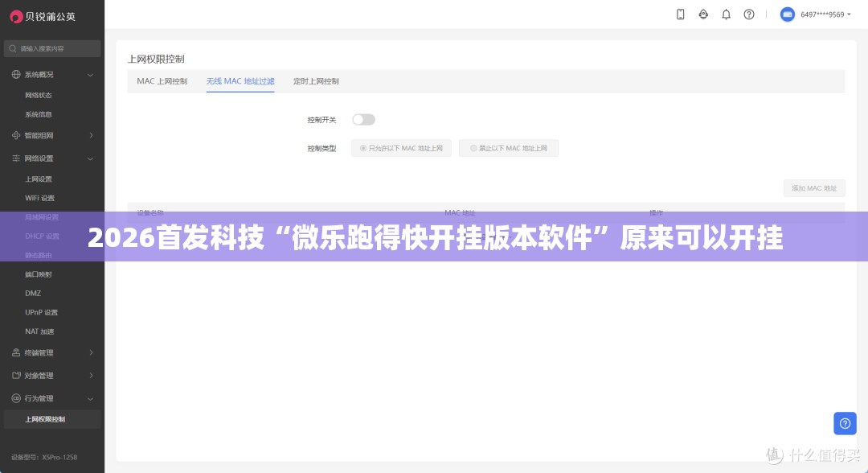
Task: Collapse the 行为管理 section chevron
Action: (90, 399)
